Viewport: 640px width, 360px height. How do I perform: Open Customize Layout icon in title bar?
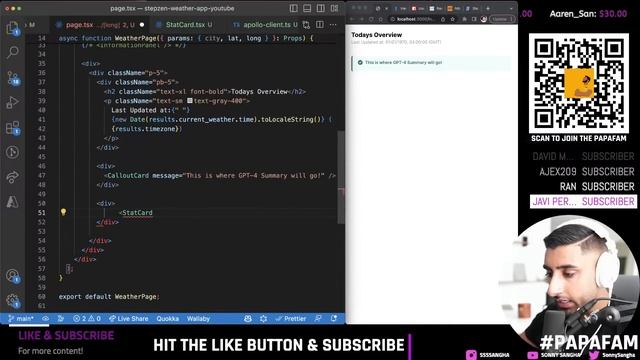334,8
